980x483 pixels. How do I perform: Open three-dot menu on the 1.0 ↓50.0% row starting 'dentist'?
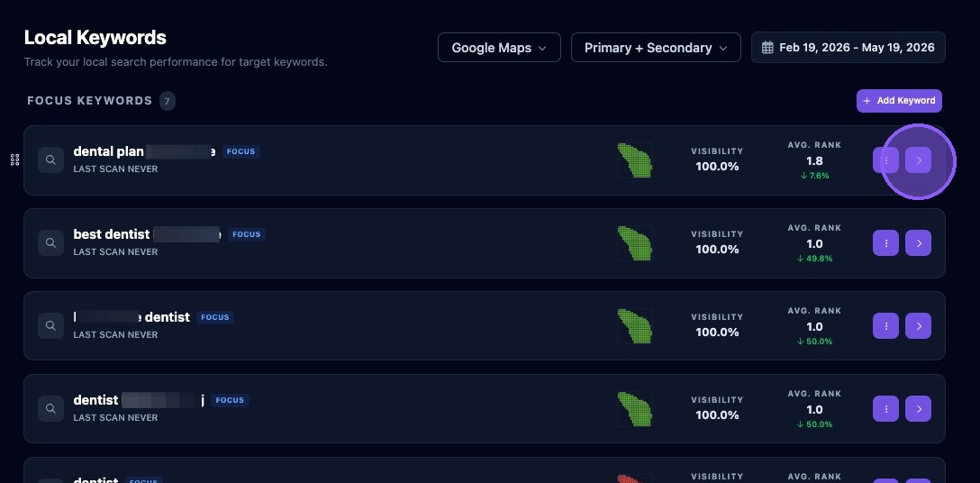point(885,408)
